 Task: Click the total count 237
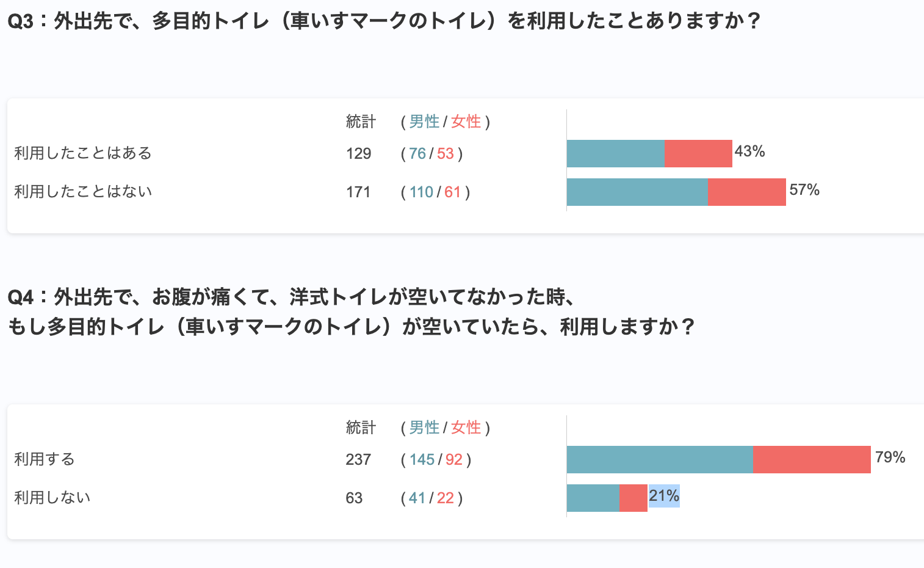pyautogui.click(x=358, y=460)
